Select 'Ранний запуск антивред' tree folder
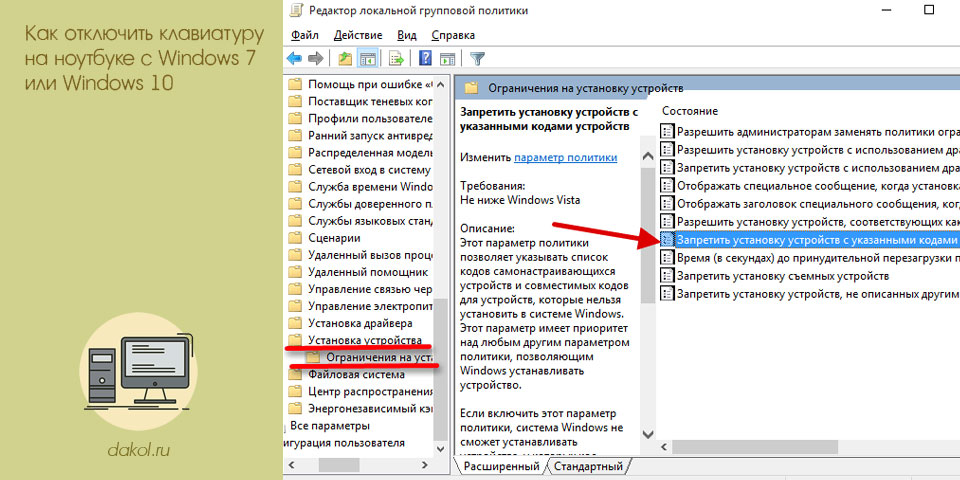This screenshot has height=480, width=960. (x=370, y=135)
